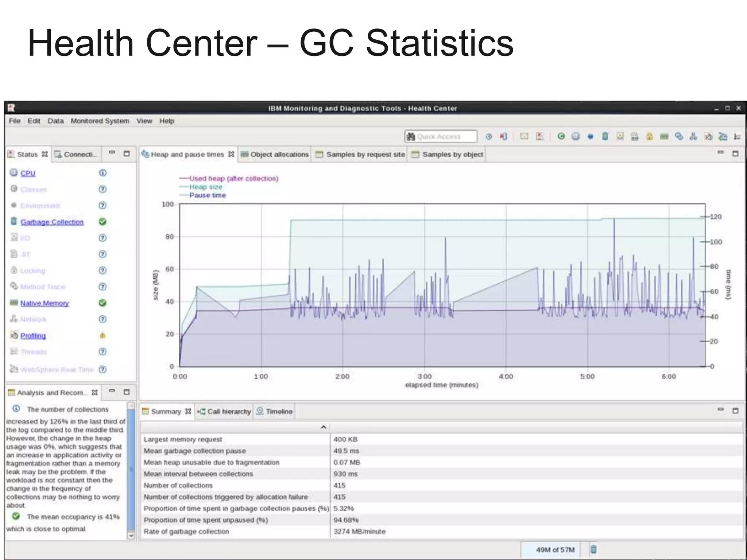Switch to the Object allocations tab
Viewport: 747px width, 560px height.
pyautogui.click(x=275, y=154)
